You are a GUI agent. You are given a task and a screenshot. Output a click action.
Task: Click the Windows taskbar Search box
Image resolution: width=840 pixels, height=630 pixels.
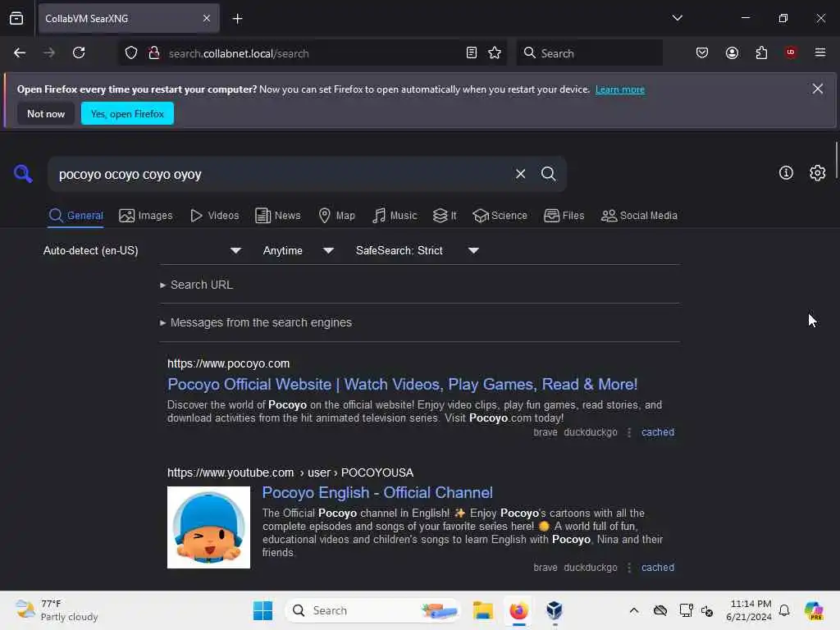373,610
